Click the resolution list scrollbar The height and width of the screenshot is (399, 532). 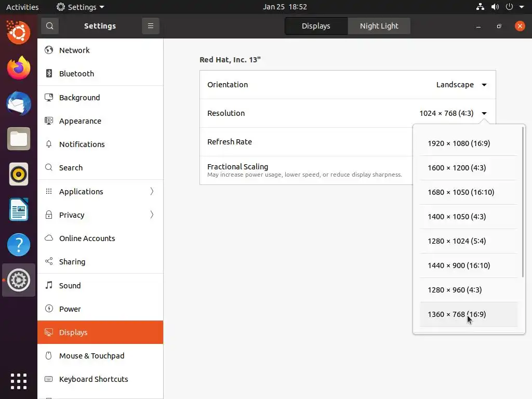tap(523, 203)
